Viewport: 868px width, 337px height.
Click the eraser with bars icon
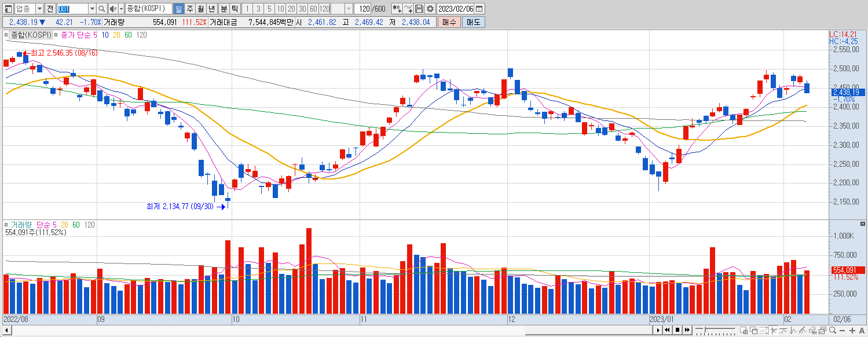tap(812, 331)
